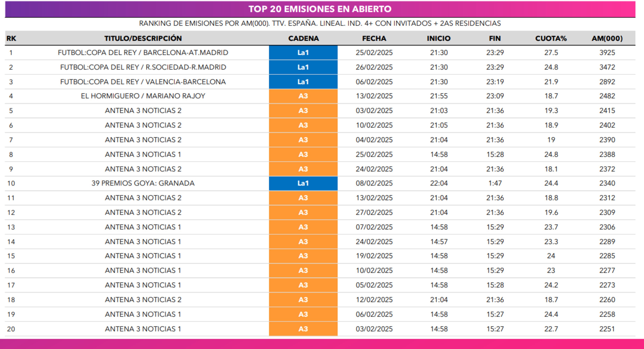The width and height of the screenshot is (644, 349).
Task: Click the 27.5 cuota value
Action: click(x=551, y=53)
